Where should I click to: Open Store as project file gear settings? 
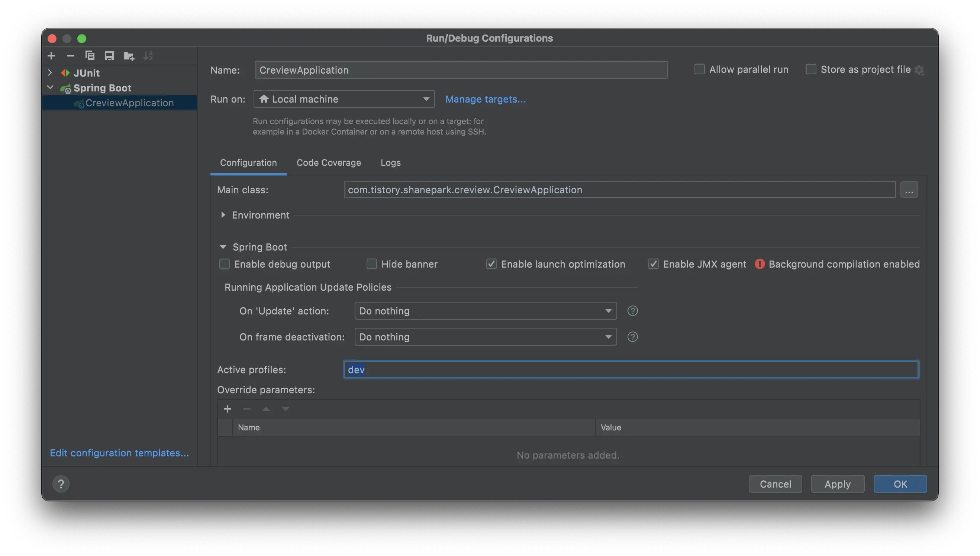tap(919, 70)
